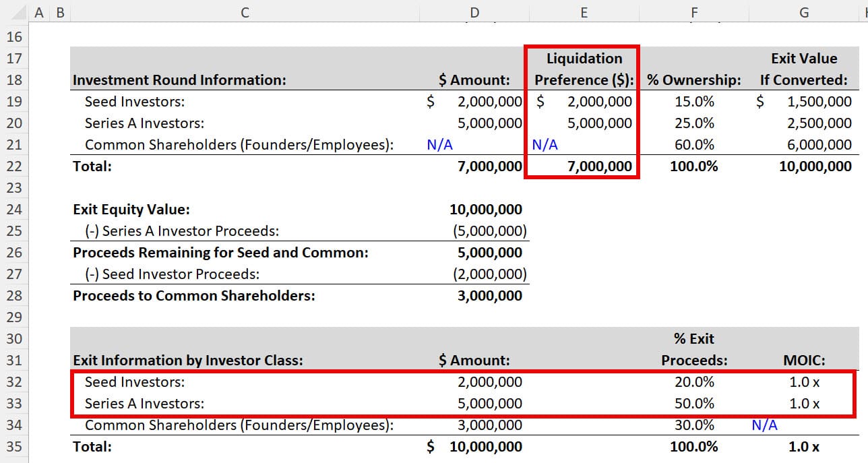Select column header D

pyautogui.click(x=474, y=11)
